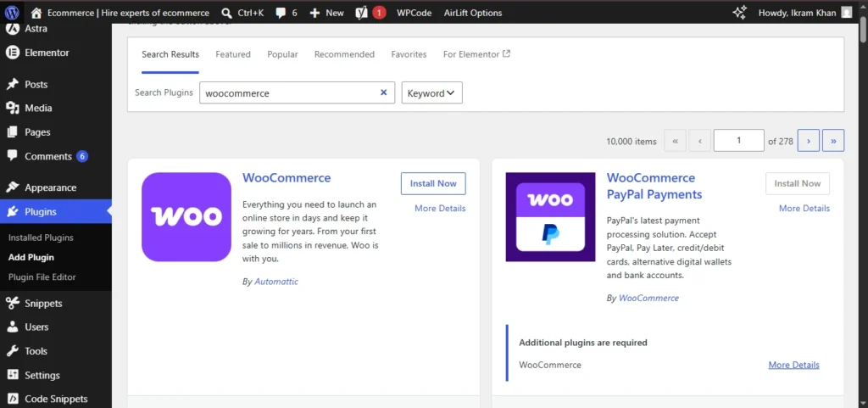Jump to the last results page

coord(833,141)
